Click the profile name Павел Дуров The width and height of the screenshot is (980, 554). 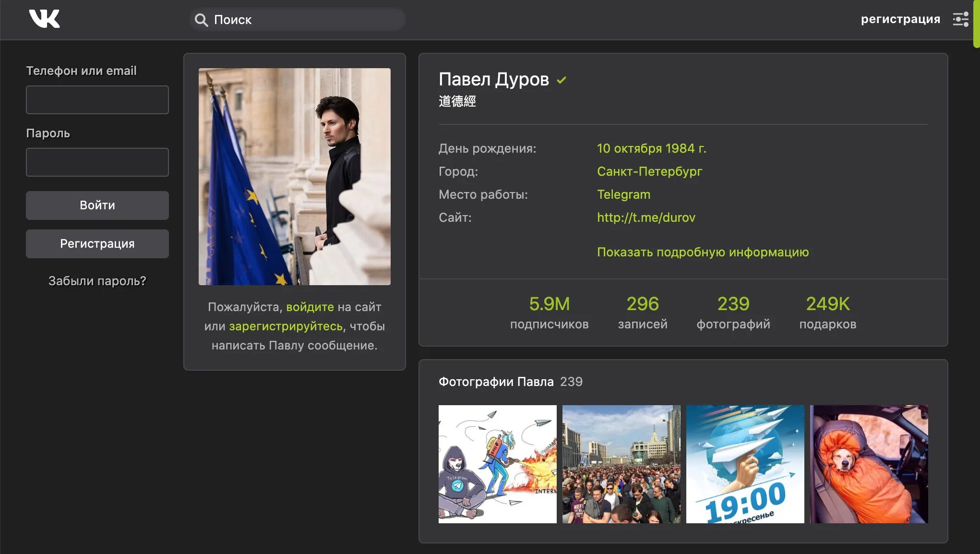coord(493,79)
